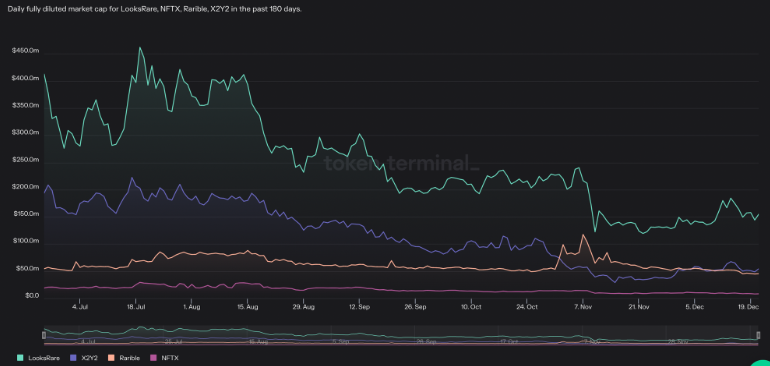
Task: Click the $250.0m y-axis label
Action: [27, 160]
